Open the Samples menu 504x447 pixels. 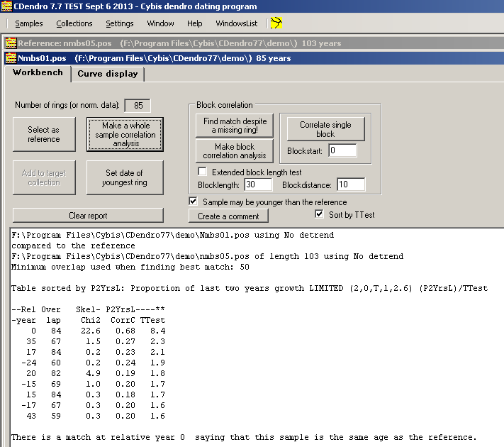29,23
